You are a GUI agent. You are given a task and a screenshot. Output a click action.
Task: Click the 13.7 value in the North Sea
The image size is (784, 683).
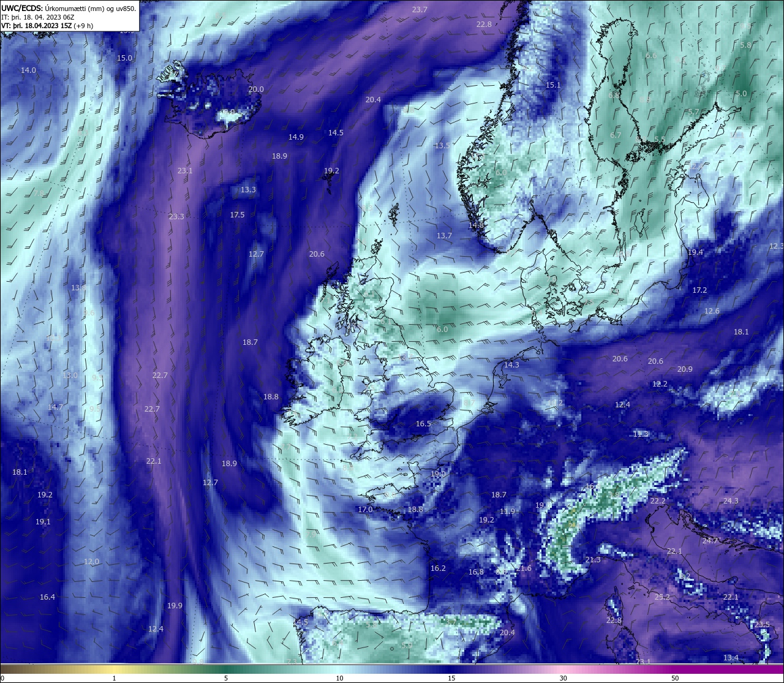click(x=444, y=236)
